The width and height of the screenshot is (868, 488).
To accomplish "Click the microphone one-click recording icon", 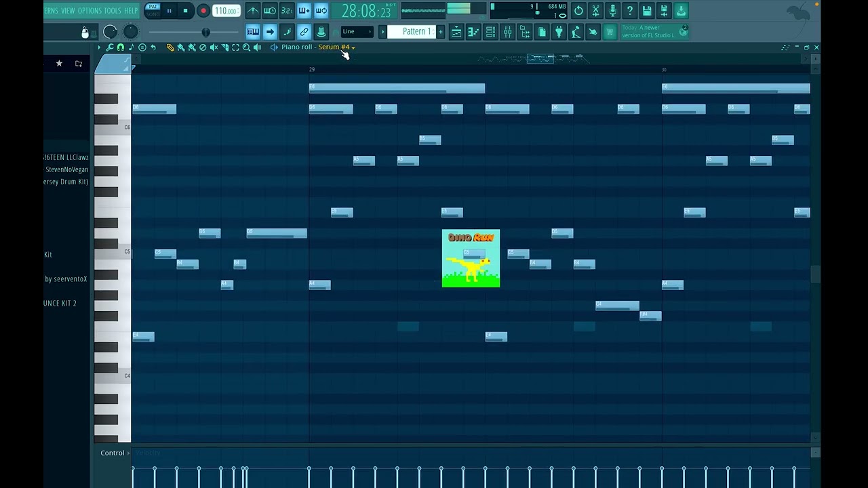I will pos(613,10).
